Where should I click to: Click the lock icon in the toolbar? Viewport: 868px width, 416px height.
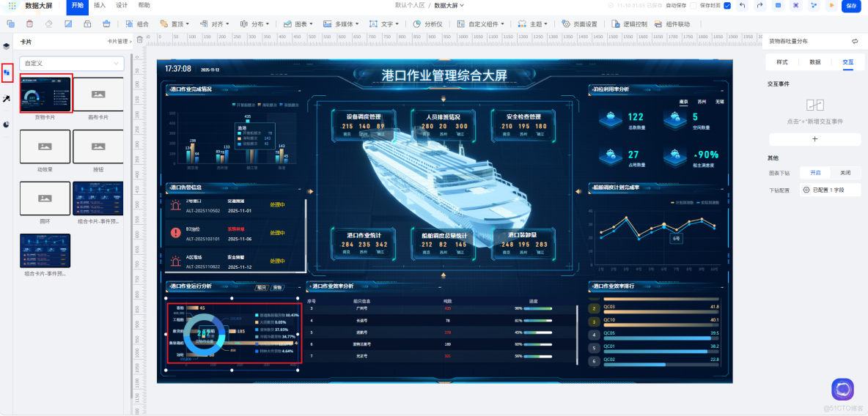coord(87,23)
